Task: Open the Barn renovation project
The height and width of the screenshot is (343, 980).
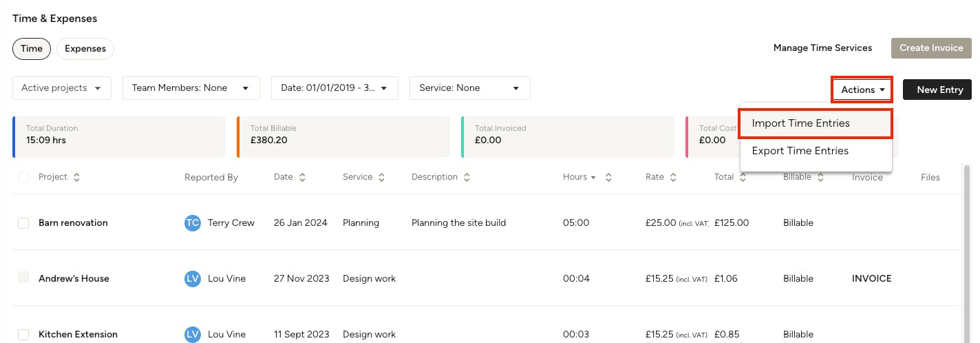Action: 73,222
